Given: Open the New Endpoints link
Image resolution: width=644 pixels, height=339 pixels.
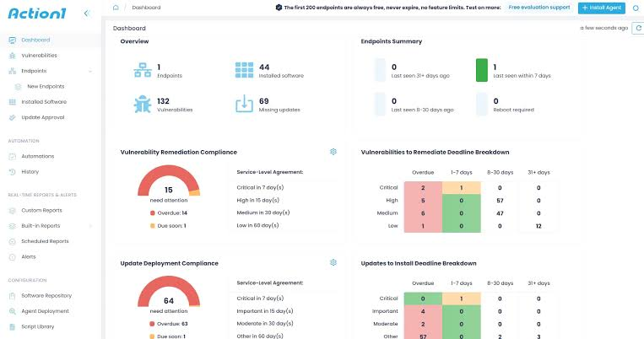Looking at the screenshot, I should tap(46, 87).
